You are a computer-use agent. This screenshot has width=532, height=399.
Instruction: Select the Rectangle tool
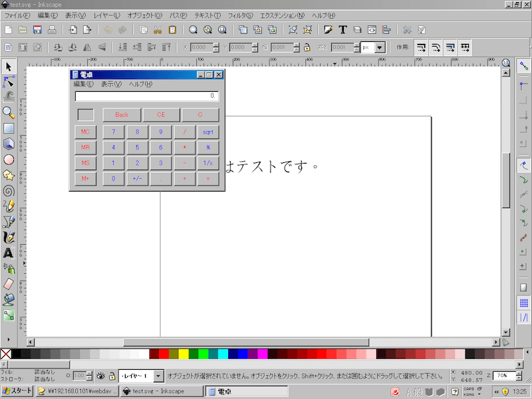pyautogui.click(x=9, y=128)
